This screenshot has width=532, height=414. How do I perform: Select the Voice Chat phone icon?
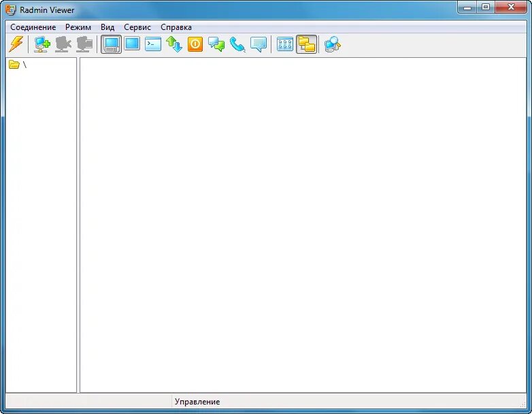click(237, 44)
